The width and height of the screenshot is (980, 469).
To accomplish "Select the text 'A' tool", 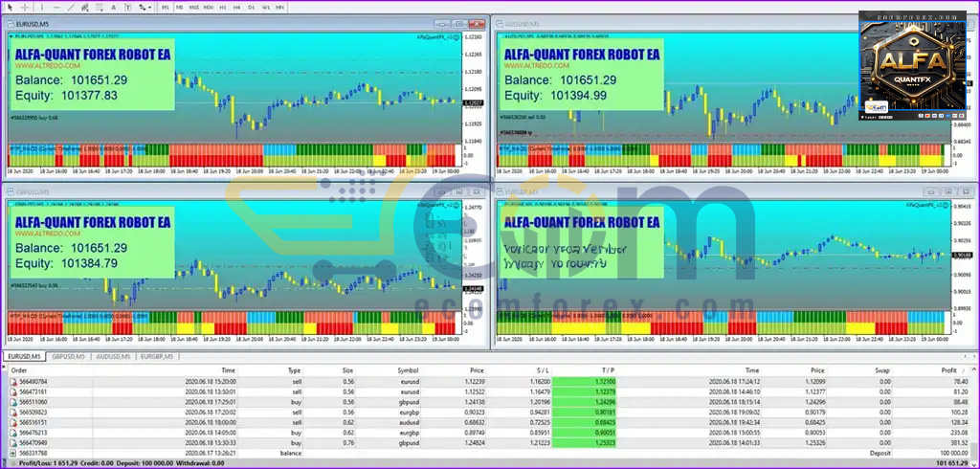I will pyautogui.click(x=113, y=8).
